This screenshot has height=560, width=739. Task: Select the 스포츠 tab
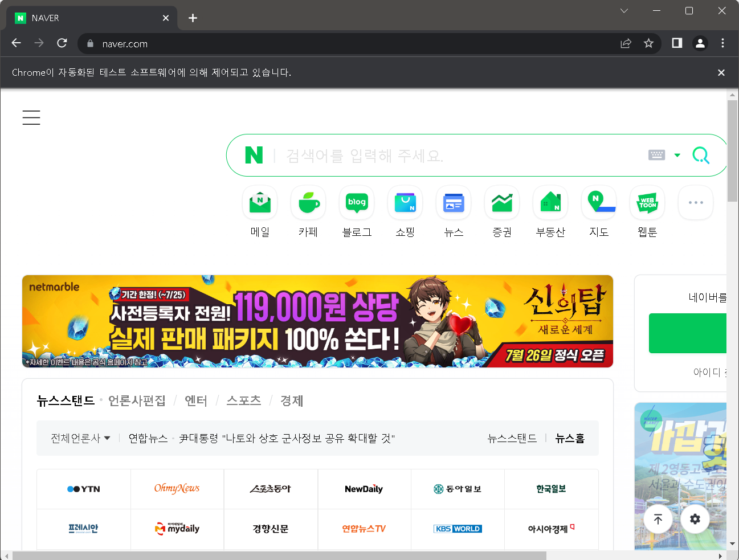click(244, 400)
